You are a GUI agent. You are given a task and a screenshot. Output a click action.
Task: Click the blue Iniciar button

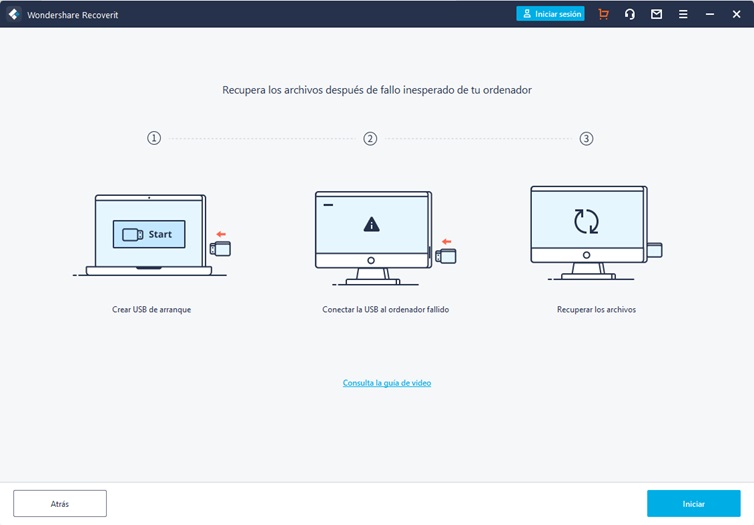(693, 503)
